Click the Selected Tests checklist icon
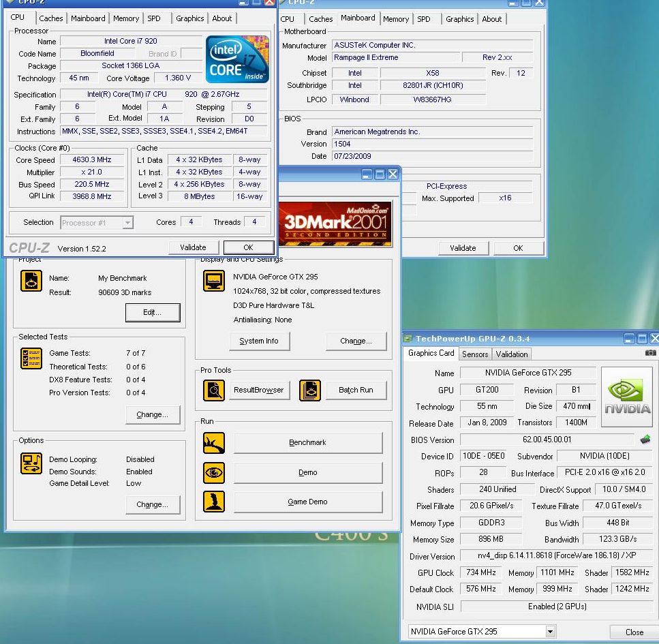659x644 pixels. 31,358
